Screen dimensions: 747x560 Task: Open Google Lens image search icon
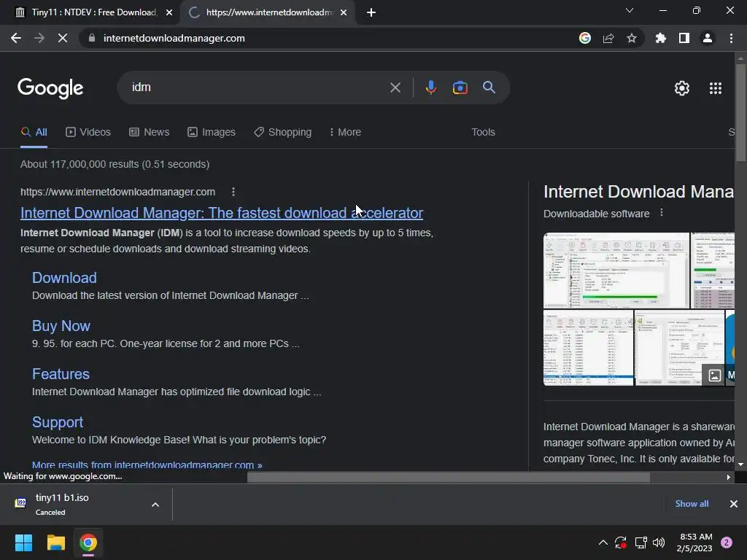[460, 87]
